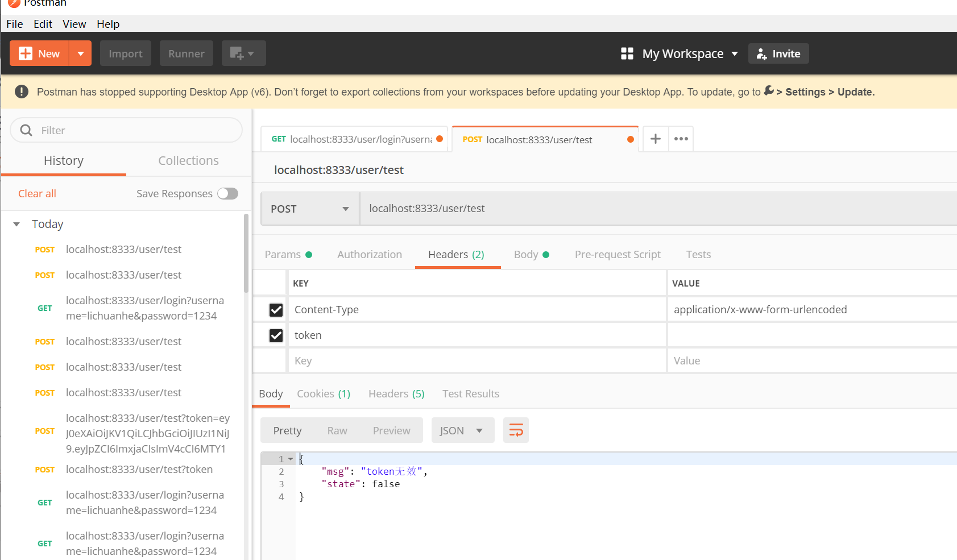
Task: Open the Help menu
Action: point(108,24)
